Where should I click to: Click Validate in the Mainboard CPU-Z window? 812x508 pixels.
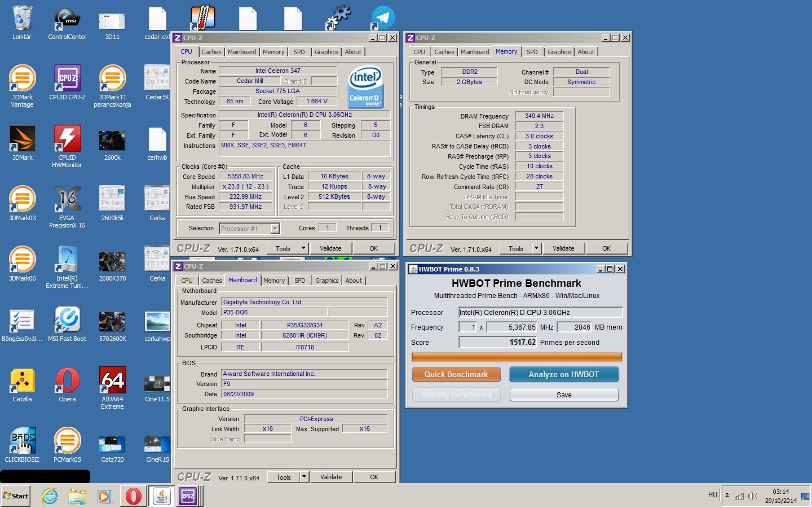(331, 477)
